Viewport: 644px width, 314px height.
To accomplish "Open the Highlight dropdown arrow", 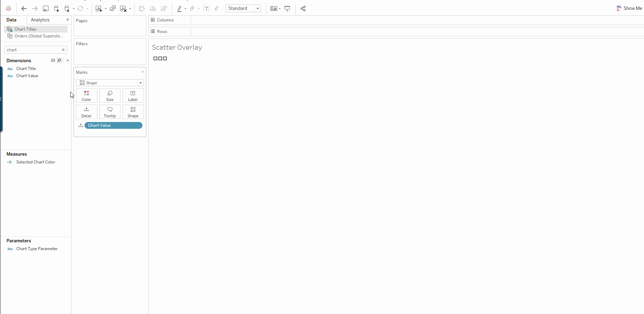I will (x=185, y=8).
